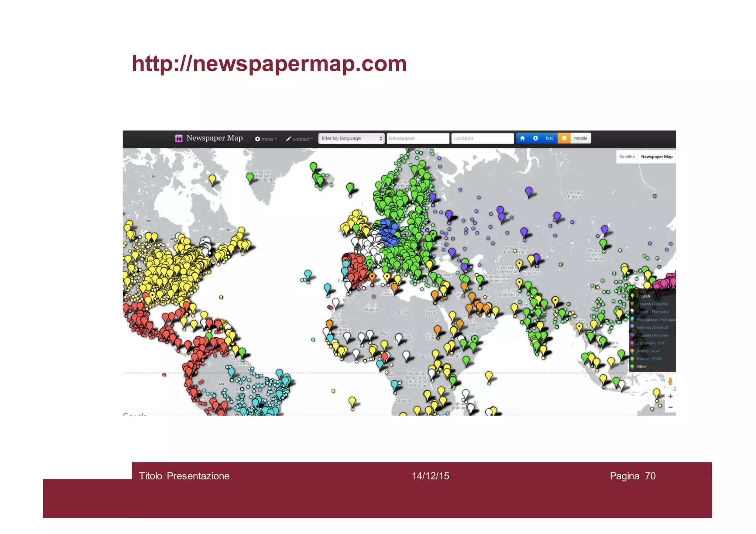Image resolution: width=756 pixels, height=534 pixels.
Task: Select 'French | Française' in the legend
Action: (x=653, y=312)
